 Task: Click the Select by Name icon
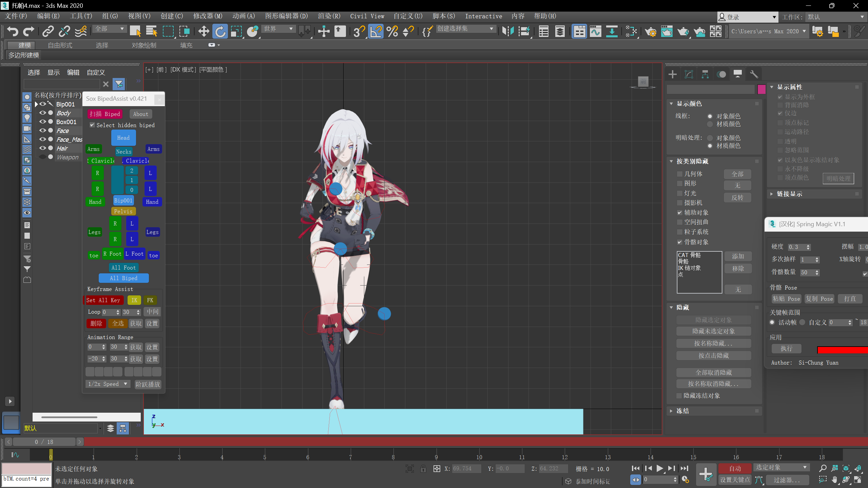pyautogui.click(x=152, y=31)
